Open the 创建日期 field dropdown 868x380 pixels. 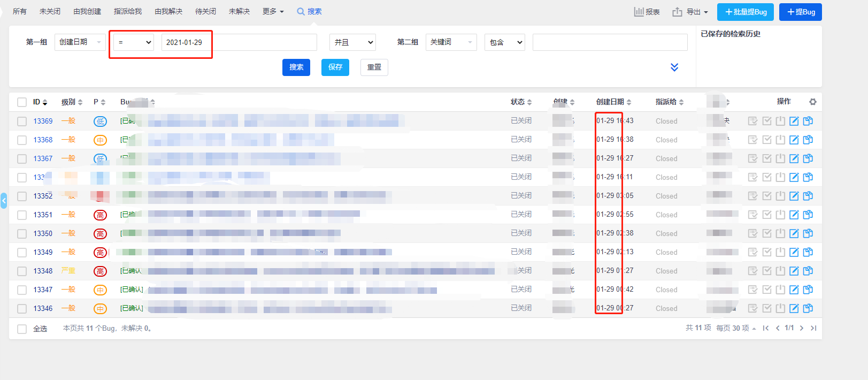(80, 42)
